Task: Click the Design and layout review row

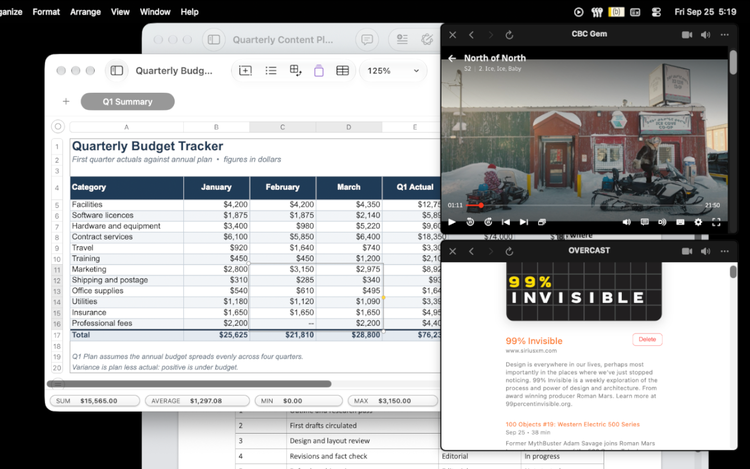Action: 330,441
